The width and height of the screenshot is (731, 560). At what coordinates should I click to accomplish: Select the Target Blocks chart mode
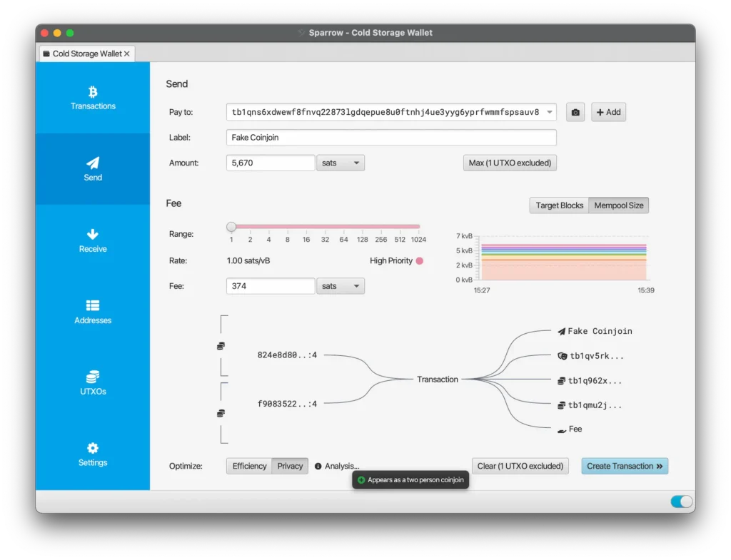click(559, 205)
